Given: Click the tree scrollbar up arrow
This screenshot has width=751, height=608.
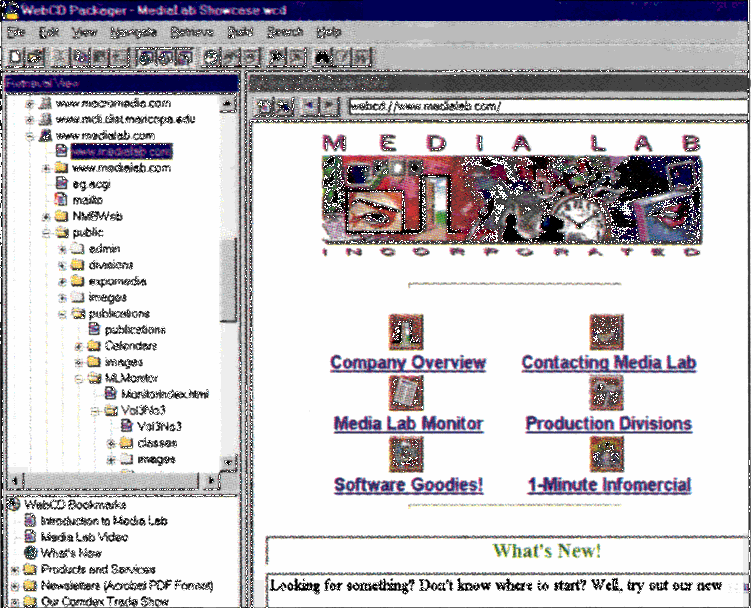Looking at the screenshot, I should pyautogui.click(x=228, y=104).
